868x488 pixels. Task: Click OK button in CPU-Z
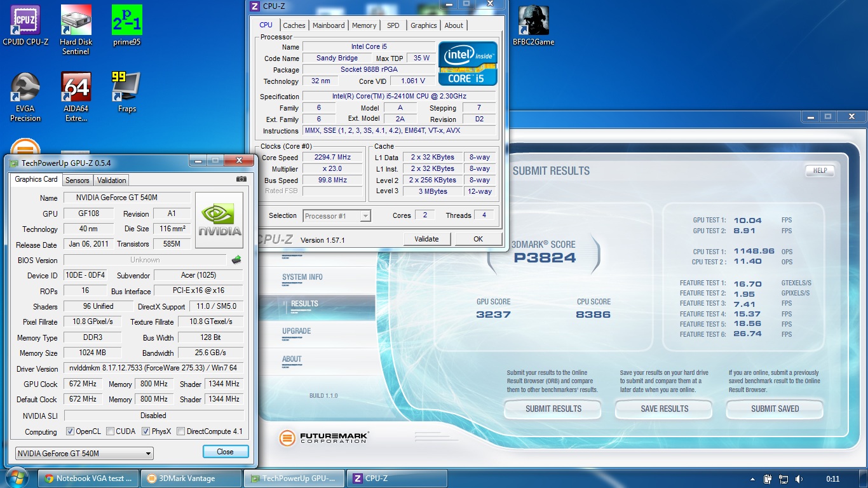(478, 239)
